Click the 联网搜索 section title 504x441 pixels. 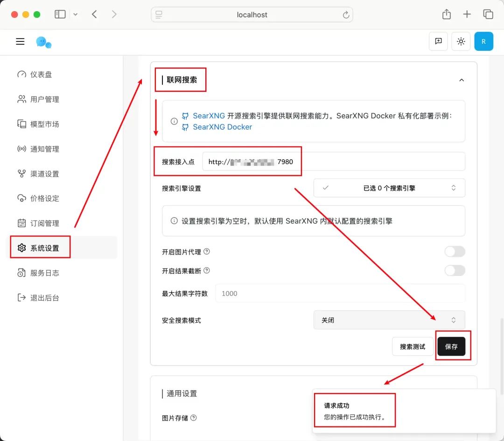pos(182,80)
